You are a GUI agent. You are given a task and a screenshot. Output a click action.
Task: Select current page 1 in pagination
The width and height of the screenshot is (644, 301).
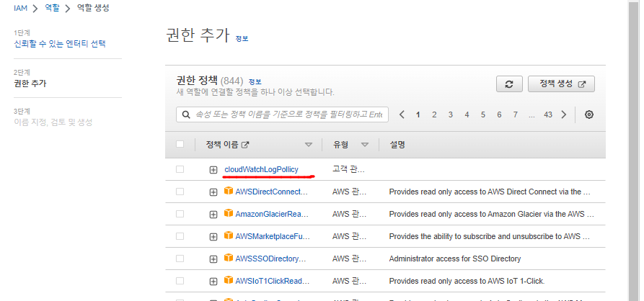(x=418, y=114)
